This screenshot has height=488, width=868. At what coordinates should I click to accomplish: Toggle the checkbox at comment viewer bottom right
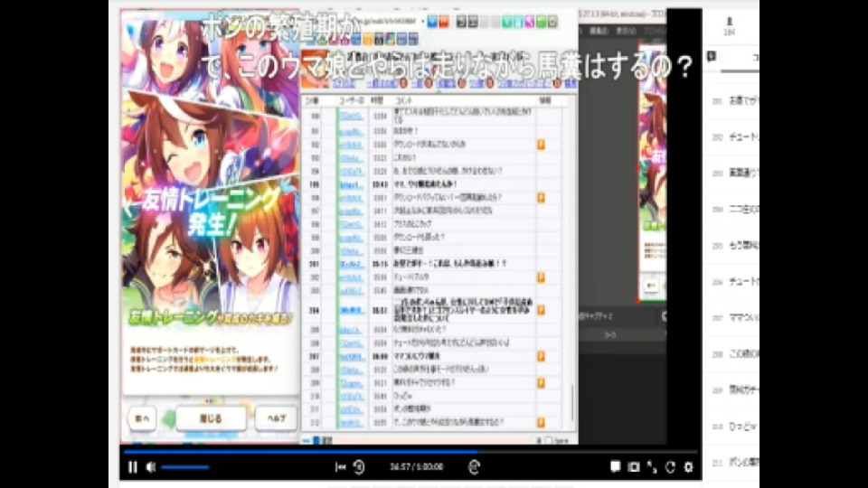pyautogui.click(x=549, y=440)
